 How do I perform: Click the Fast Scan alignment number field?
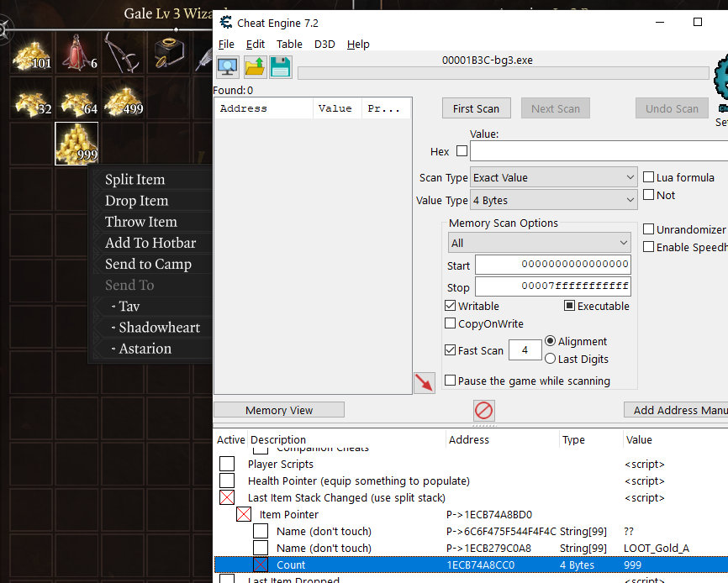(x=525, y=349)
